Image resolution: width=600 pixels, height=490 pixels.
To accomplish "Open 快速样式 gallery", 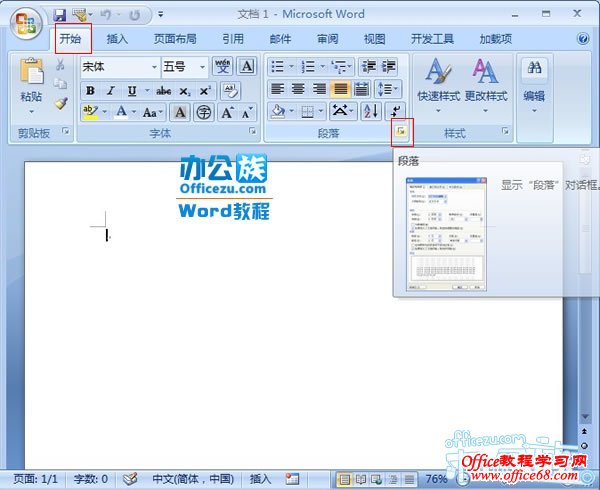I will [438, 86].
